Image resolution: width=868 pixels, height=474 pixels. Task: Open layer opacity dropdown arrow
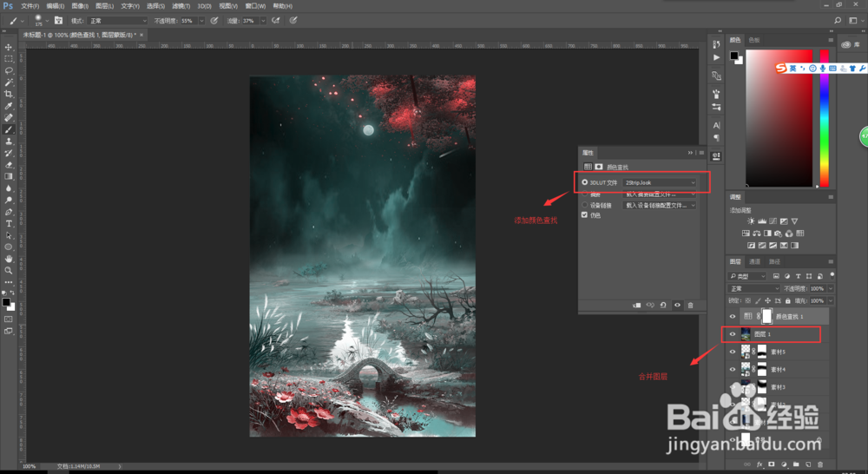(x=831, y=288)
